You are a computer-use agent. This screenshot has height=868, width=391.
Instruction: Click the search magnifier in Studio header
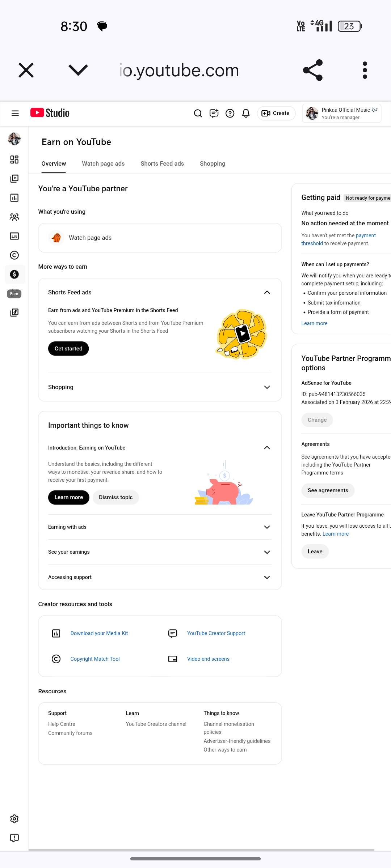(198, 113)
